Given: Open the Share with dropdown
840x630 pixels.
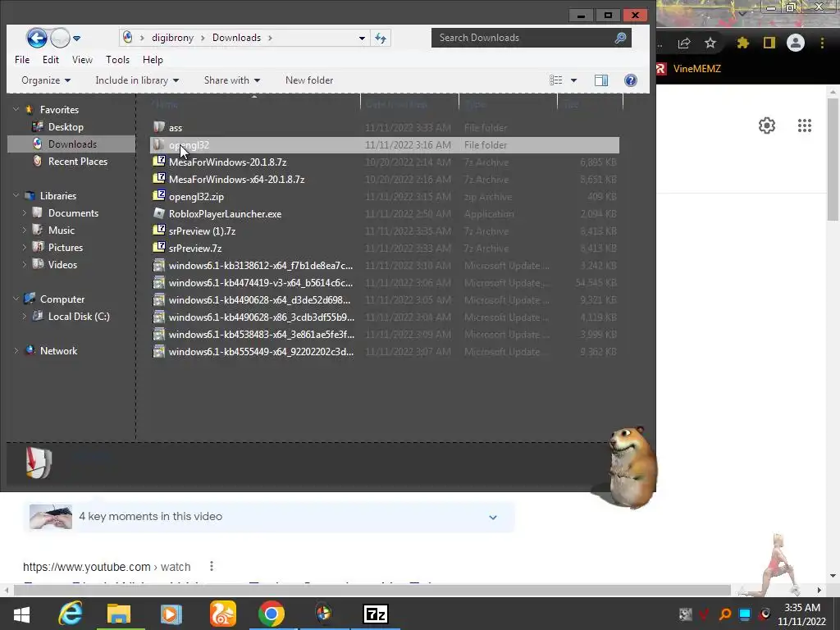Looking at the screenshot, I should 232,80.
